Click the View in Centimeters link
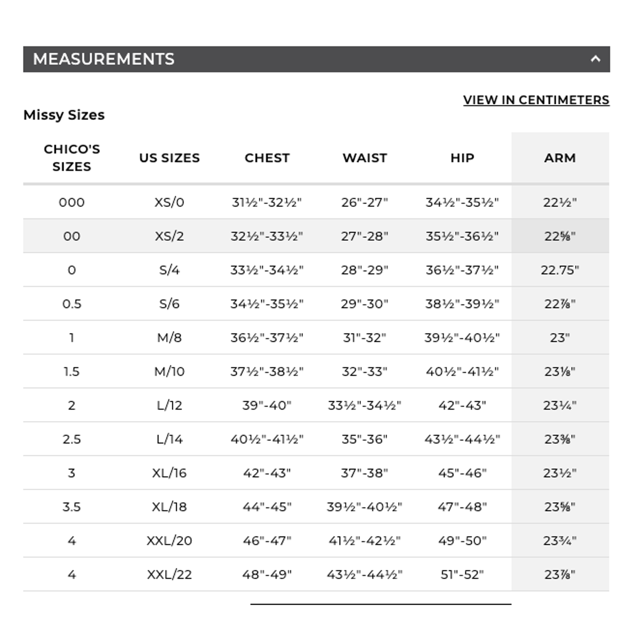The width and height of the screenshot is (644, 644). coord(536,100)
